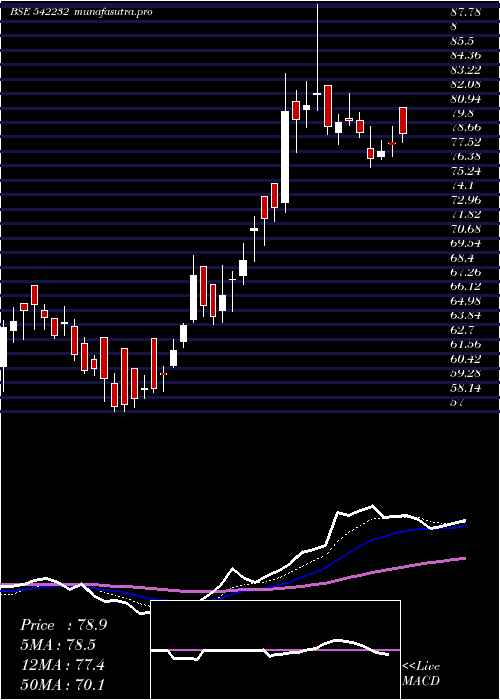Click the BSE 542232 ticker label
Viewport: 500px width, 700px height.
pyautogui.click(x=40, y=12)
